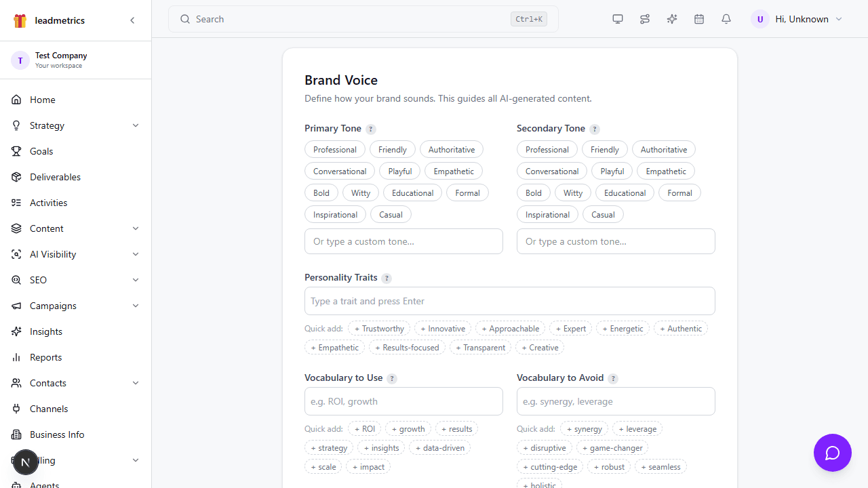868x488 pixels.
Task: Open the calendar icon in header
Action: (699, 19)
